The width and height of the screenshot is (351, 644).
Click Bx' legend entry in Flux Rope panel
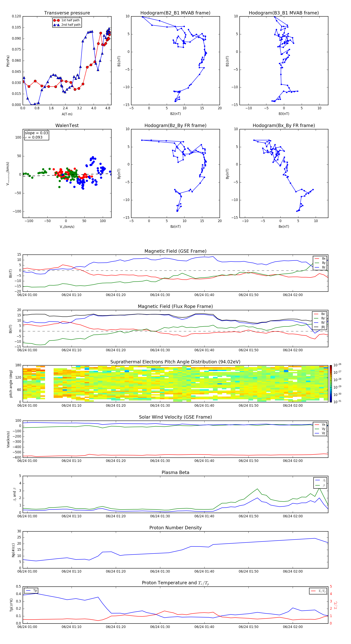pos(320,314)
